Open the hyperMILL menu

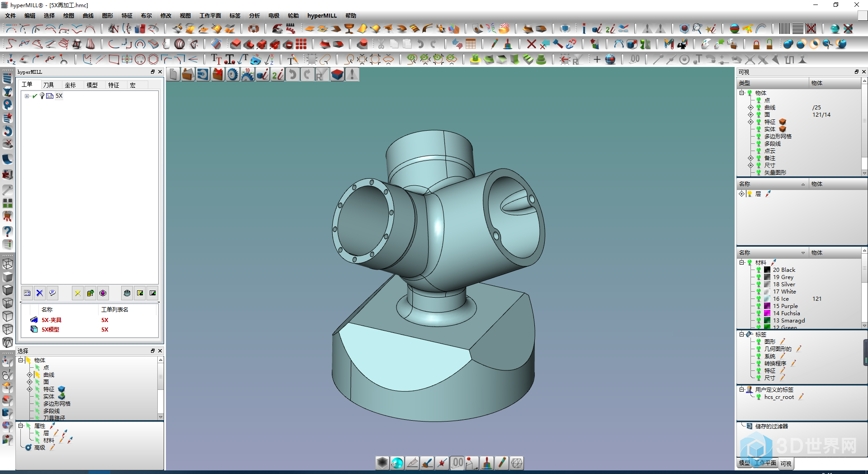tap(322, 15)
